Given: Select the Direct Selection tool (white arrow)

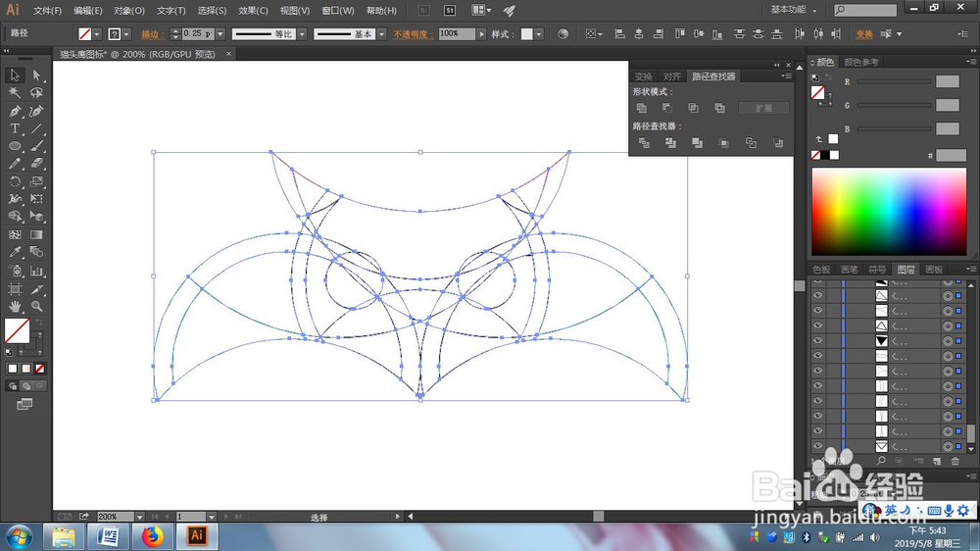Looking at the screenshot, I should point(36,75).
